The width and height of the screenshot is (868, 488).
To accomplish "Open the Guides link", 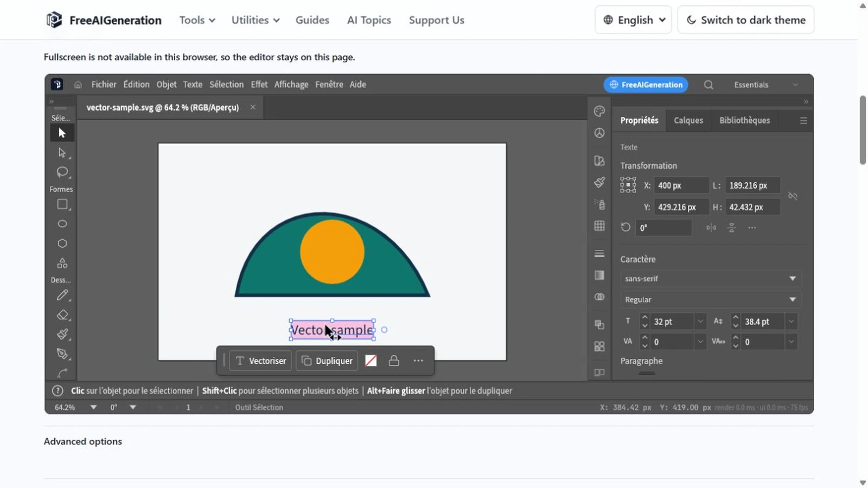I will [x=312, y=20].
